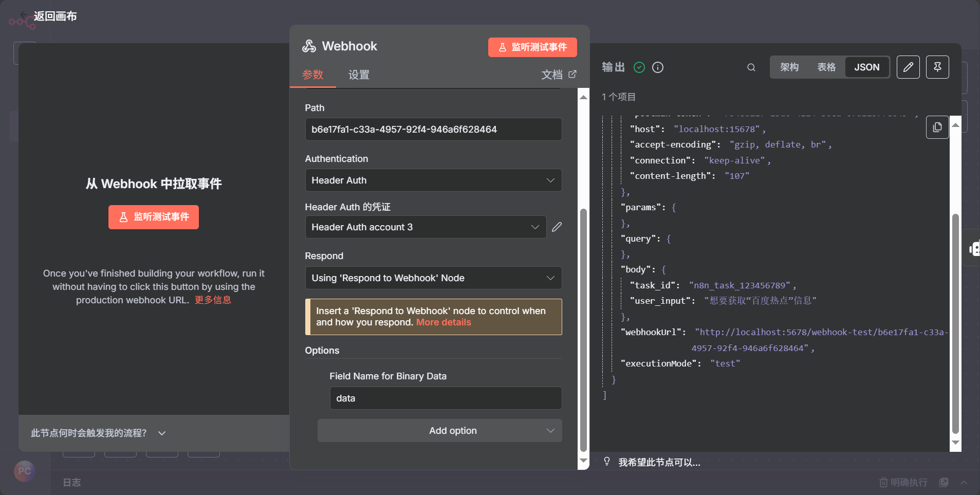Open the More details link
980x495 pixels.
click(443, 322)
